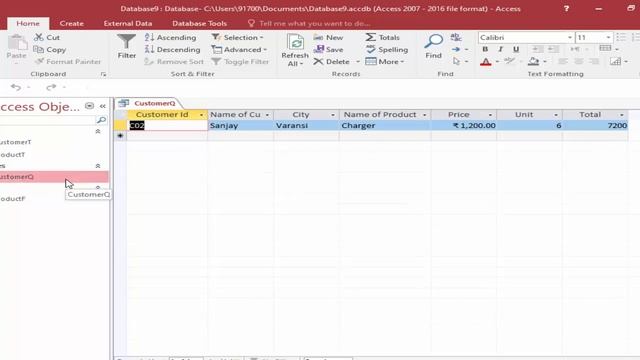
Task: Open the Total column dropdown arrow
Action: (622, 115)
